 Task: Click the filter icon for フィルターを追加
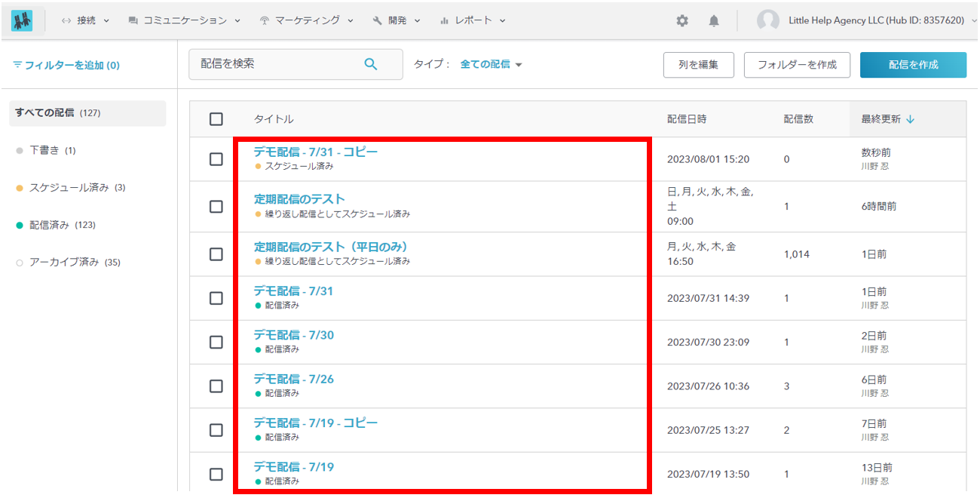pyautogui.click(x=17, y=66)
